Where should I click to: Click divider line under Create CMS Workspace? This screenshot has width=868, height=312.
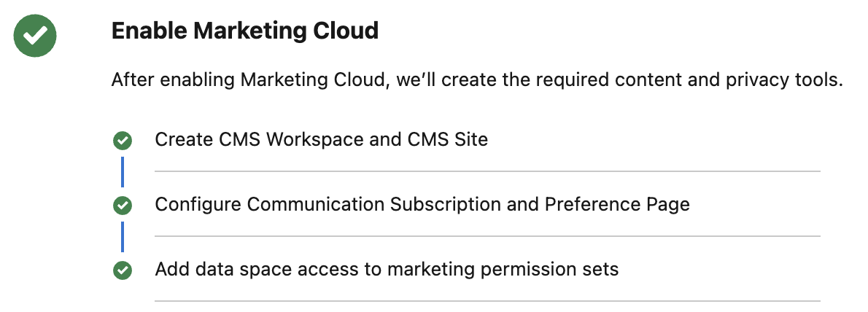tap(487, 171)
